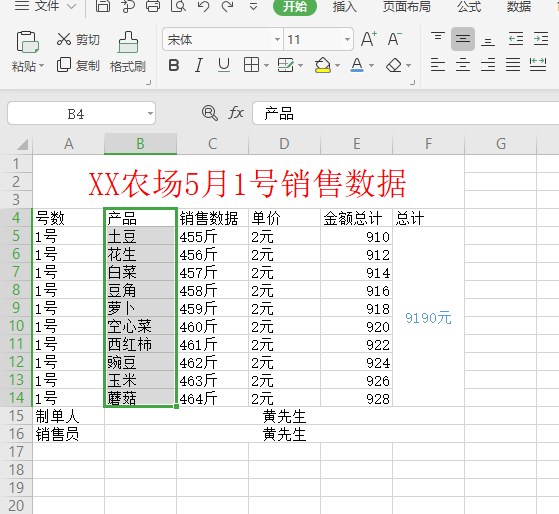Switch to the 开始 Home tab
Screen dimensions: 559x514
pyautogui.click(x=294, y=6)
